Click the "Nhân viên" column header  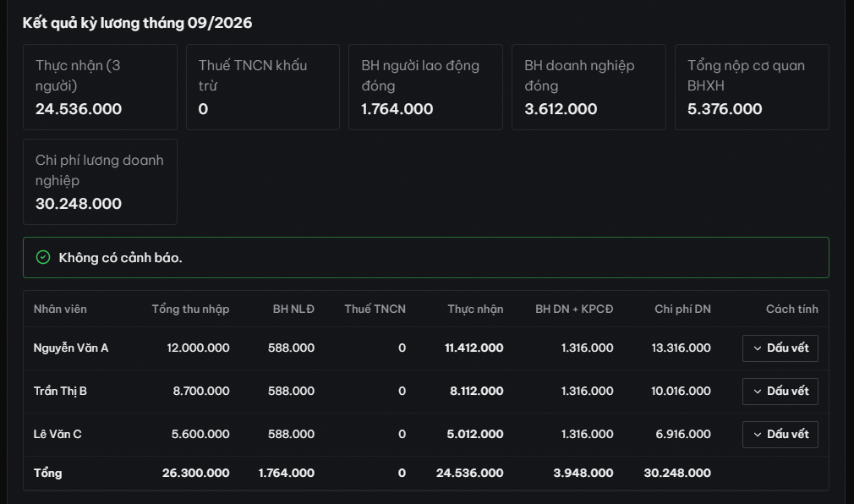click(x=60, y=309)
